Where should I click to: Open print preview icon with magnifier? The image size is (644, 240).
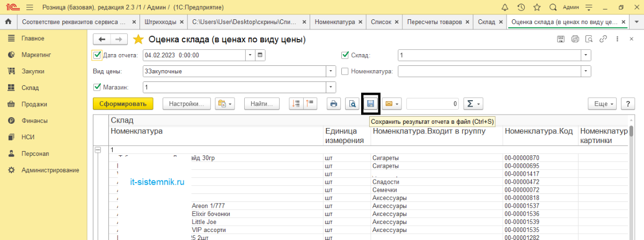click(352, 104)
